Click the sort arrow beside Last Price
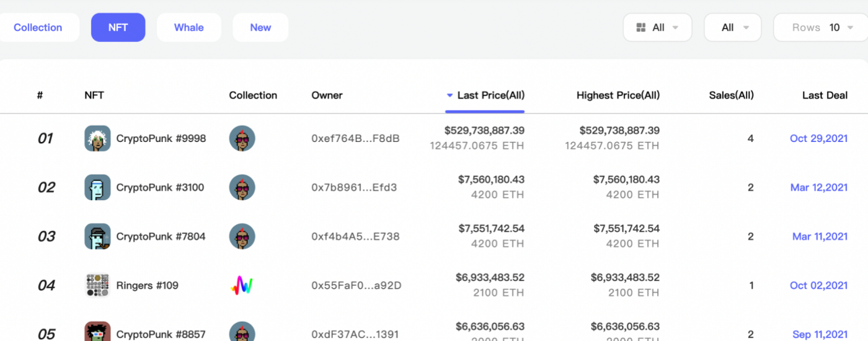868x341 pixels. [x=449, y=95]
